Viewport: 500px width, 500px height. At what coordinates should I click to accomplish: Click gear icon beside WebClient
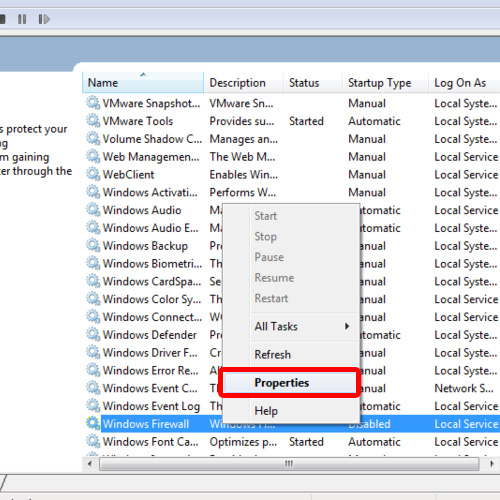[93, 174]
